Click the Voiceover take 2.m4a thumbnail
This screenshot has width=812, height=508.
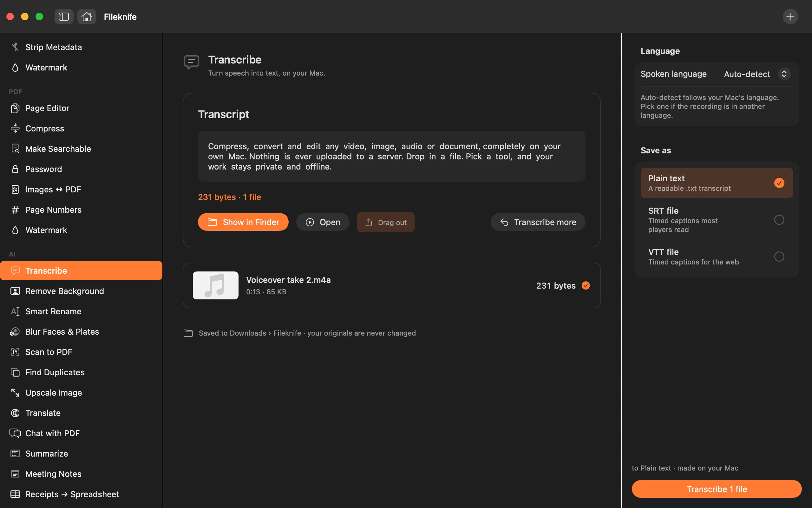point(215,285)
